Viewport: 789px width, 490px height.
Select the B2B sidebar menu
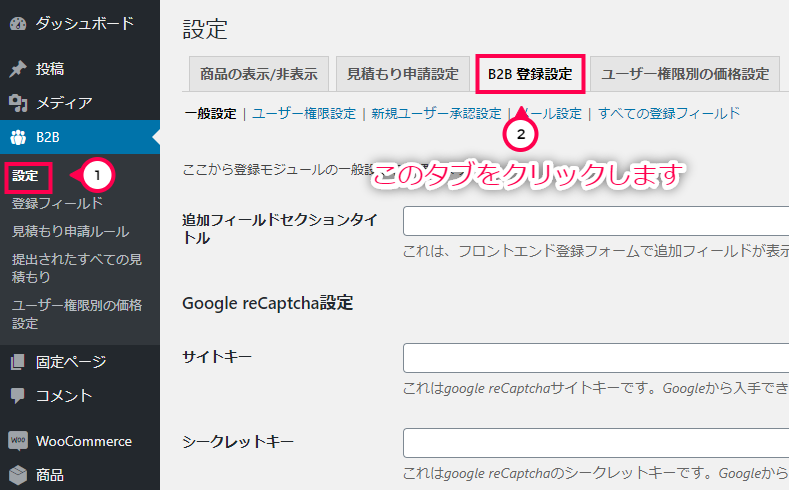pyautogui.click(x=80, y=137)
